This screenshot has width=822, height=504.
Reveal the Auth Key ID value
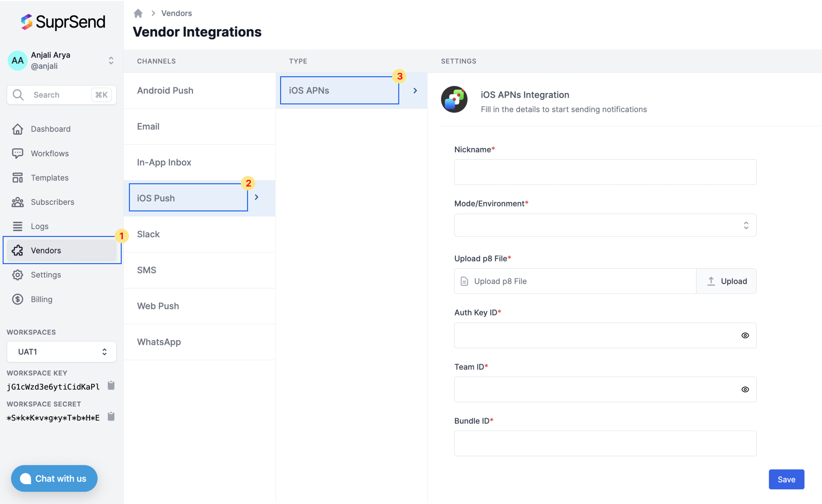tap(745, 335)
